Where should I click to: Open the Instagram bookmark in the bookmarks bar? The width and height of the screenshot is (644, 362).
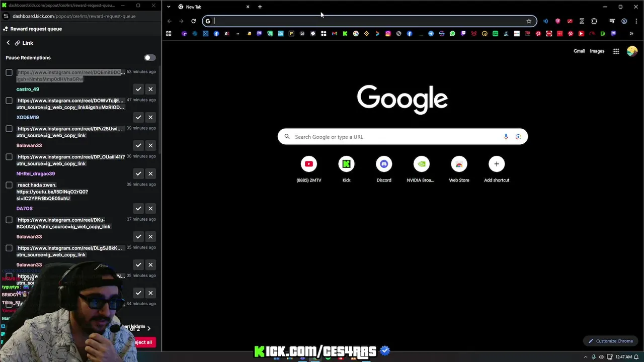(388, 34)
